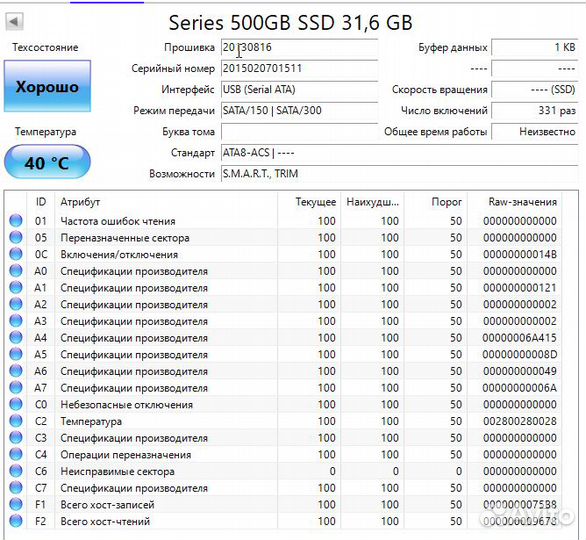Click the Series 500GB SSD title
This screenshot has width=586, height=540.
(290, 22)
